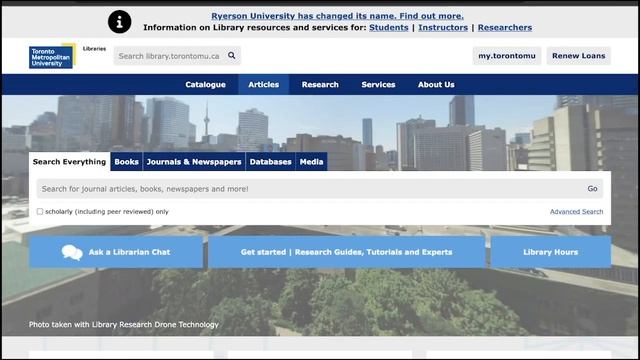This screenshot has width=640, height=360.
Task: View Library Hours
Action: [551, 252]
